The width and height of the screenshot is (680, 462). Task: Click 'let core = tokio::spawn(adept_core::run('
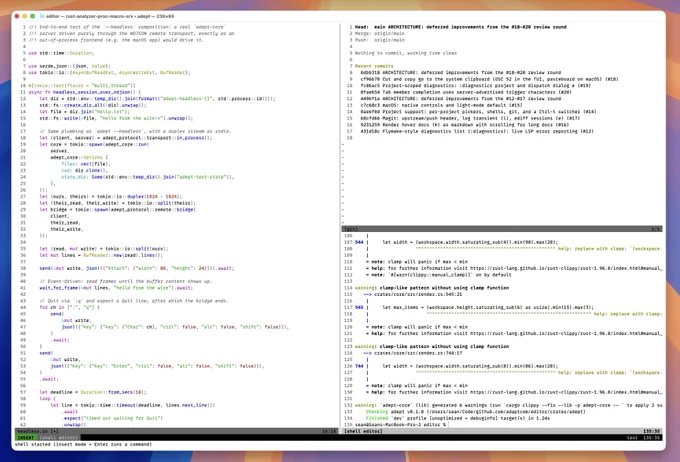(94, 144)
